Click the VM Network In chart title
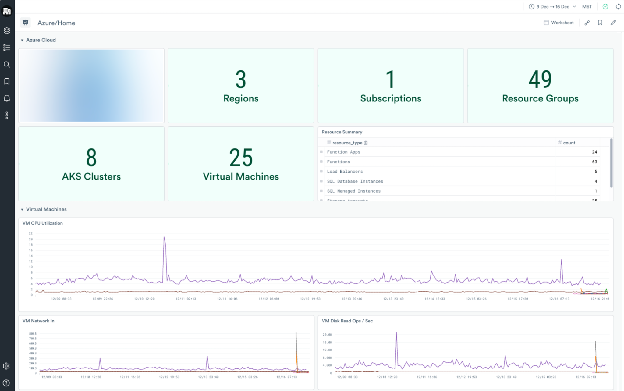Screen dimensions: 624x391 [x=39, y=321]
